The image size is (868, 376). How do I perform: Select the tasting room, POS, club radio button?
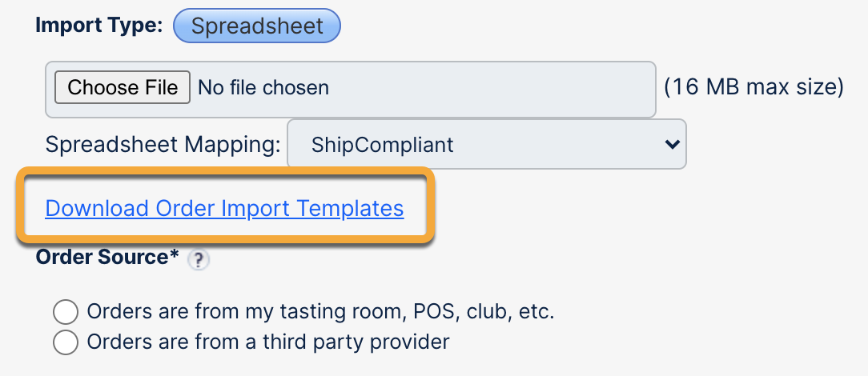pyautogui.click(x=65, y=311)
